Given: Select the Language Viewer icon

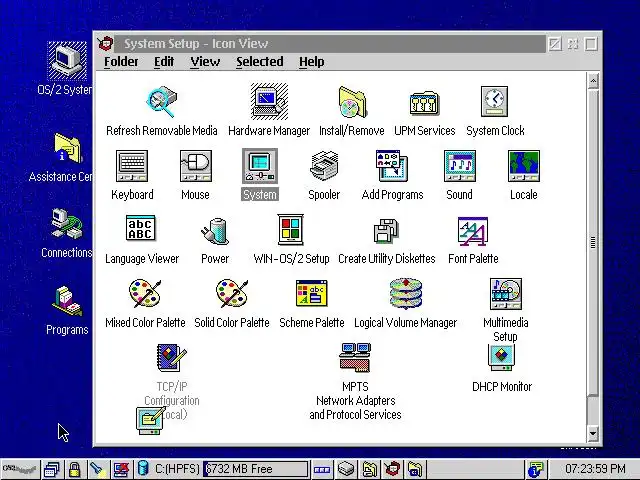Looking at the screenshot, I should point(141,228).
